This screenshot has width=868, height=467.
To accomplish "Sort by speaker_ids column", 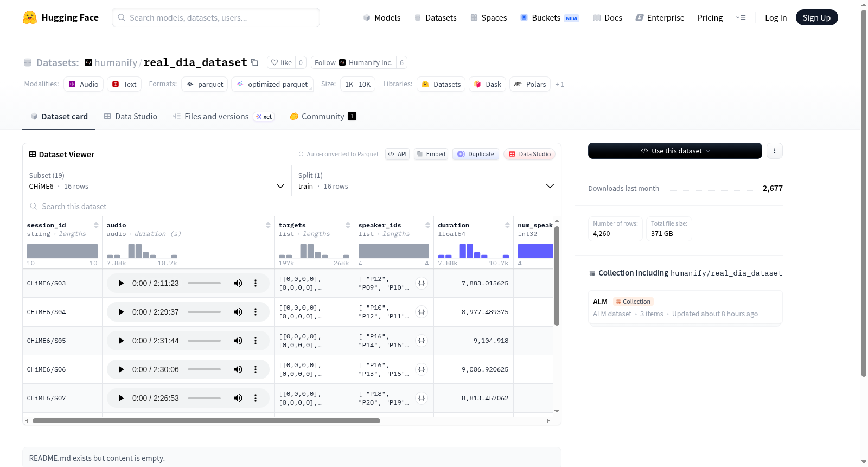I will [x=427, y=225].
